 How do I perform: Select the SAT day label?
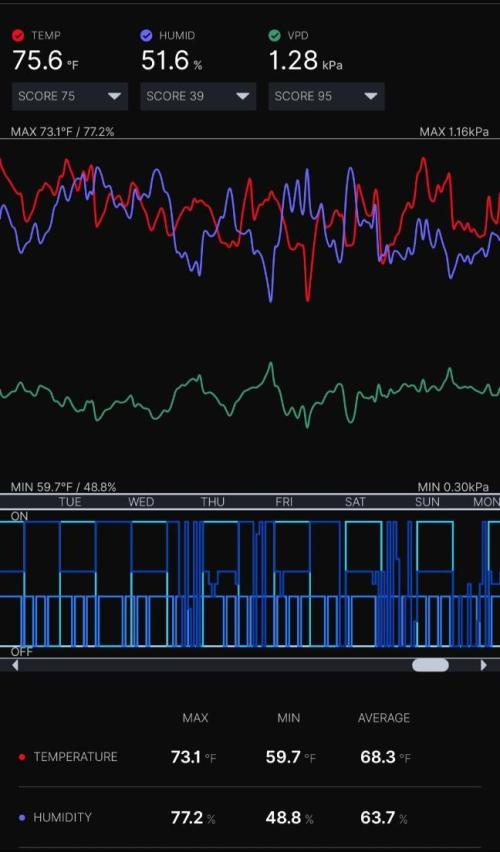355,502
